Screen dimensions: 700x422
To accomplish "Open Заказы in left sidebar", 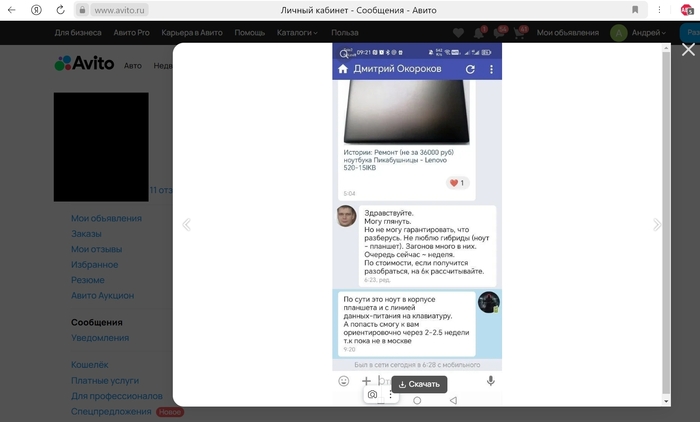I will tap(86, 234).
